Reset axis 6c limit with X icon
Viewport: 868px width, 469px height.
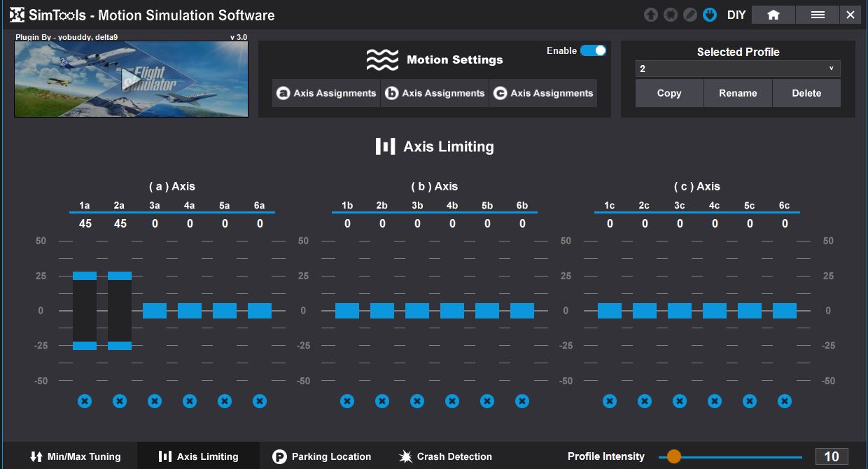(785, 401)
